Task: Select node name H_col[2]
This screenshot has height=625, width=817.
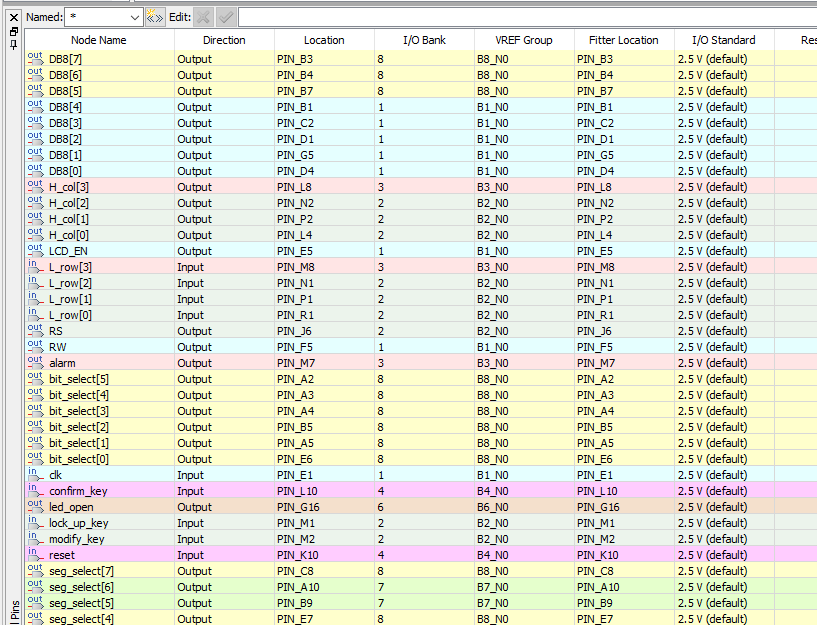Action: 69,203
